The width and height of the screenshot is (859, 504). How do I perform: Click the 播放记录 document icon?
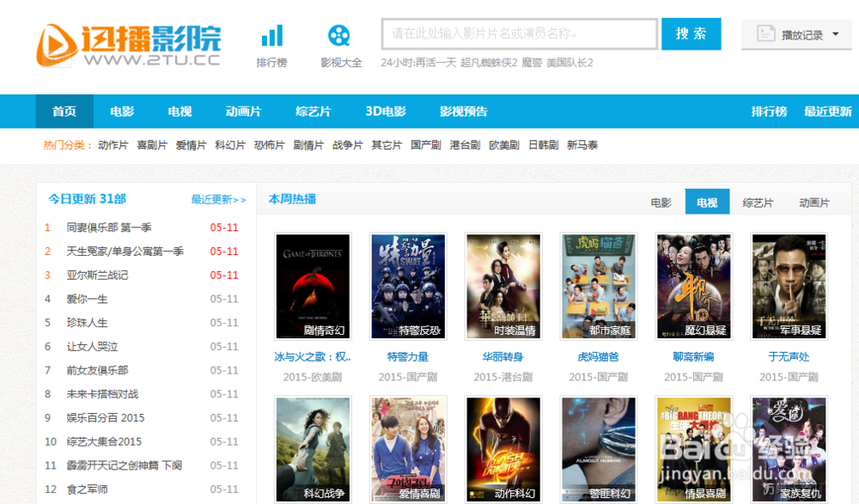[x=765, y=33]
